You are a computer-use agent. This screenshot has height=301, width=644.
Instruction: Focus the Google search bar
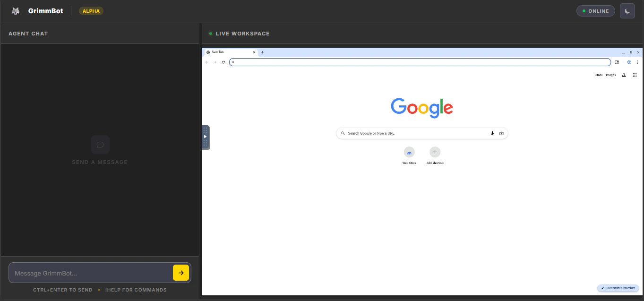(x=416, y=133)
